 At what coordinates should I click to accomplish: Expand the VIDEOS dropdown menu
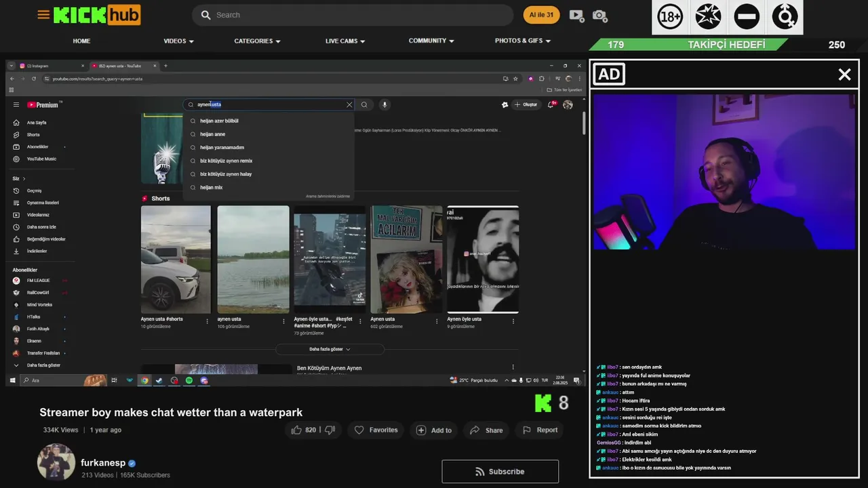[178, 41]
